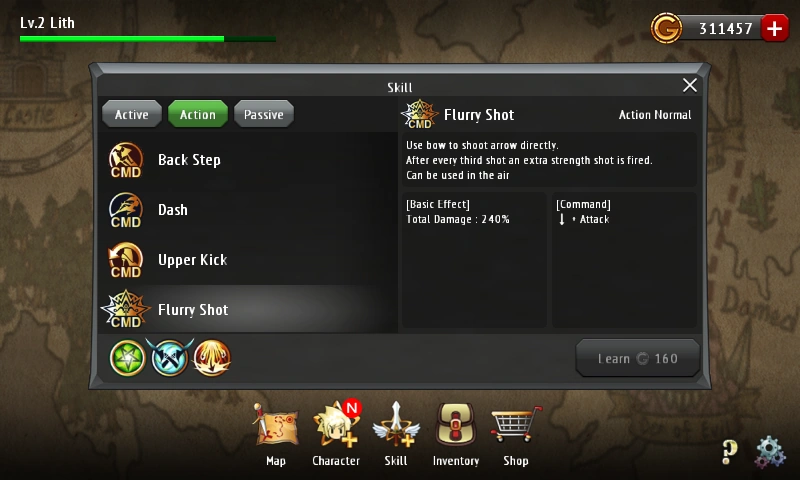This screenshot has height=480, width=800.
Task: Open the Shop cart icon
Action: (x=516, y=424)
